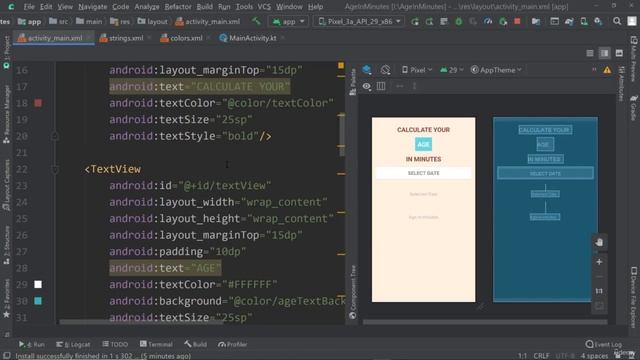
Task: Open the File menu
Action: coord(29,7)
